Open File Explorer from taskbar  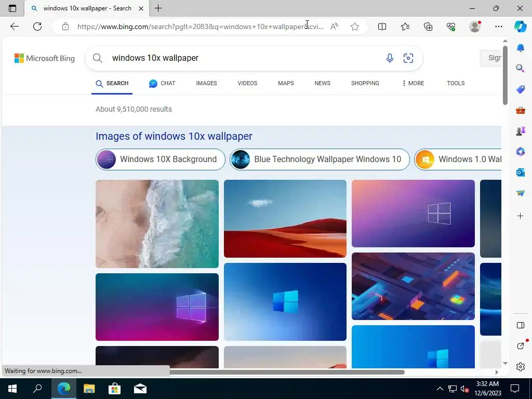click(x=89, y=389)
